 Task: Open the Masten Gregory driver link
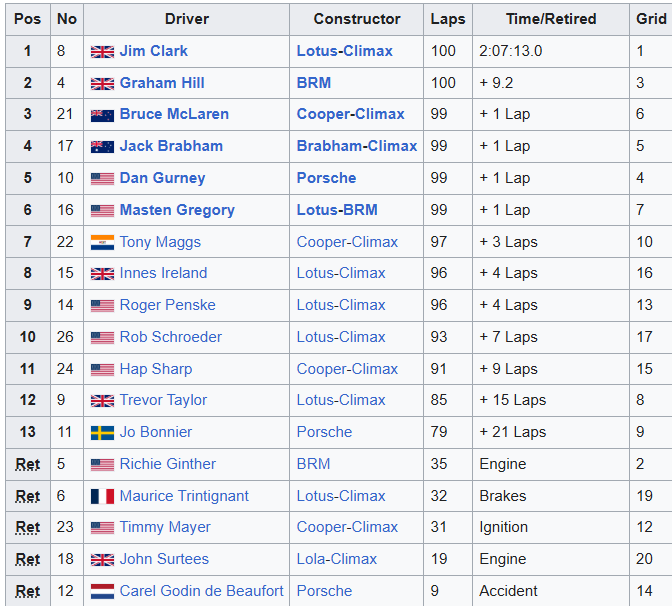pyautogui.click(x=177, y=210)
